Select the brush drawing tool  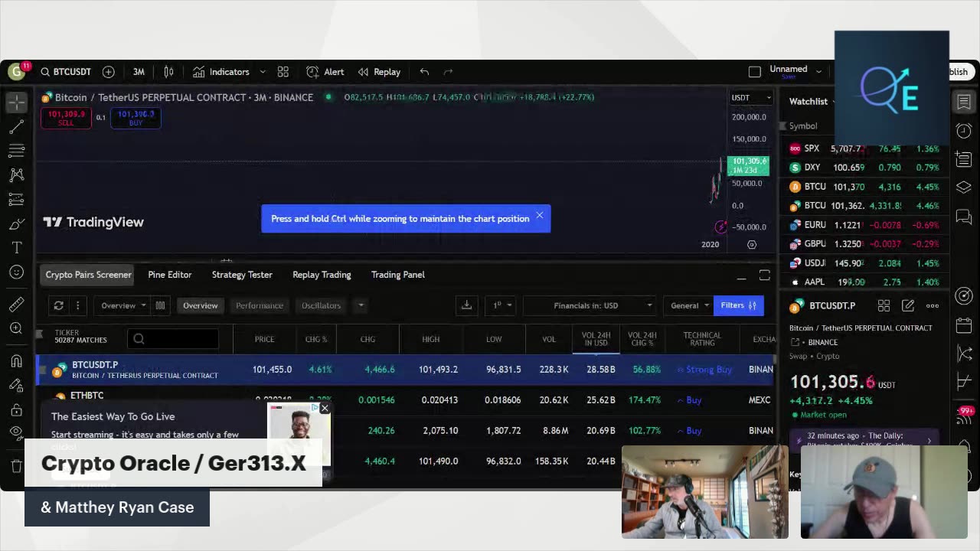point(17,224)
